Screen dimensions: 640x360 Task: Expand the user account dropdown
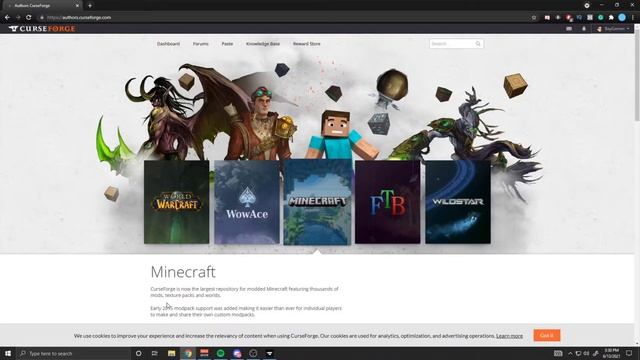click(613, 29)
